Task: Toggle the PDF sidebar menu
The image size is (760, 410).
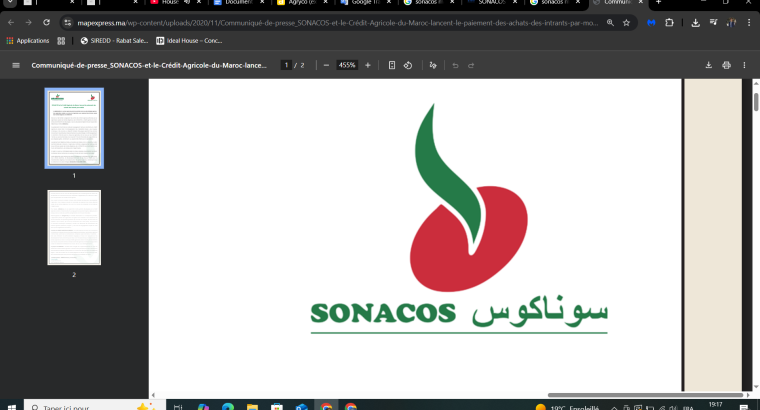Action: (x=16, y=65)
